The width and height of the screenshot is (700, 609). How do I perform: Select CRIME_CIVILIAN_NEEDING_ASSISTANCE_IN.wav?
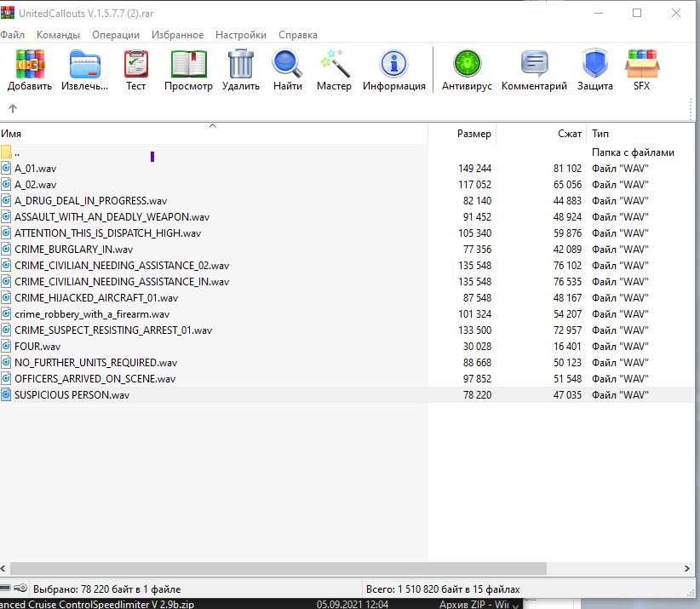point(122,282)
